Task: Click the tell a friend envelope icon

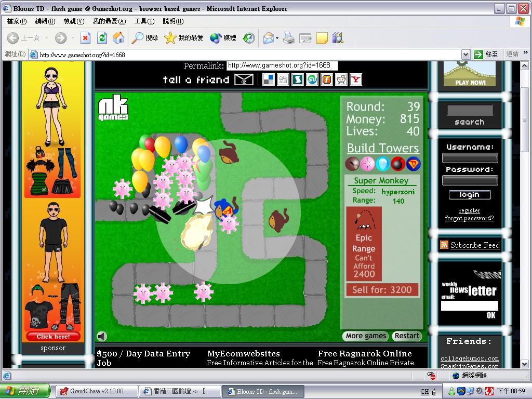Action: (244, 79)
